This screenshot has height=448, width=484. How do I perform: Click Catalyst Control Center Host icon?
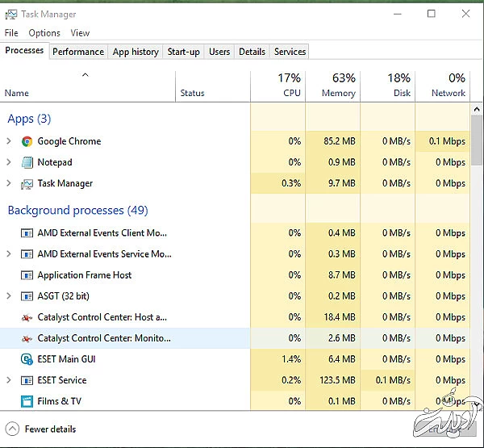[x=27, y=317]
